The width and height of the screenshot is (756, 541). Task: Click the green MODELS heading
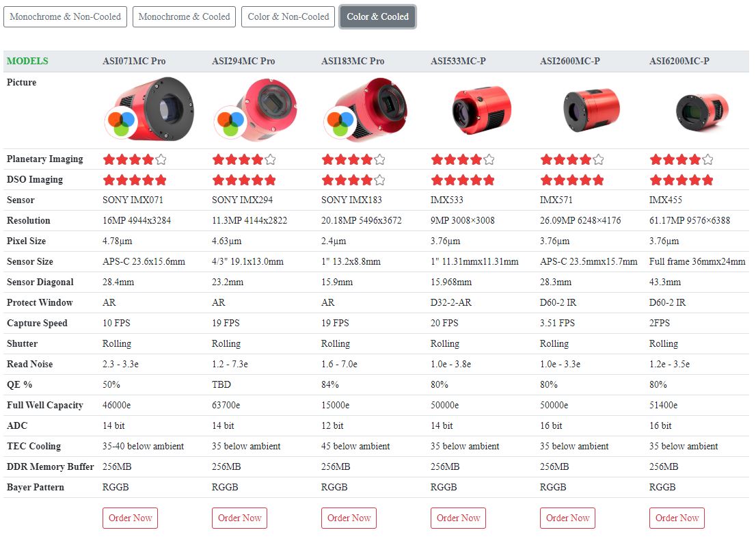coord(27,62)
